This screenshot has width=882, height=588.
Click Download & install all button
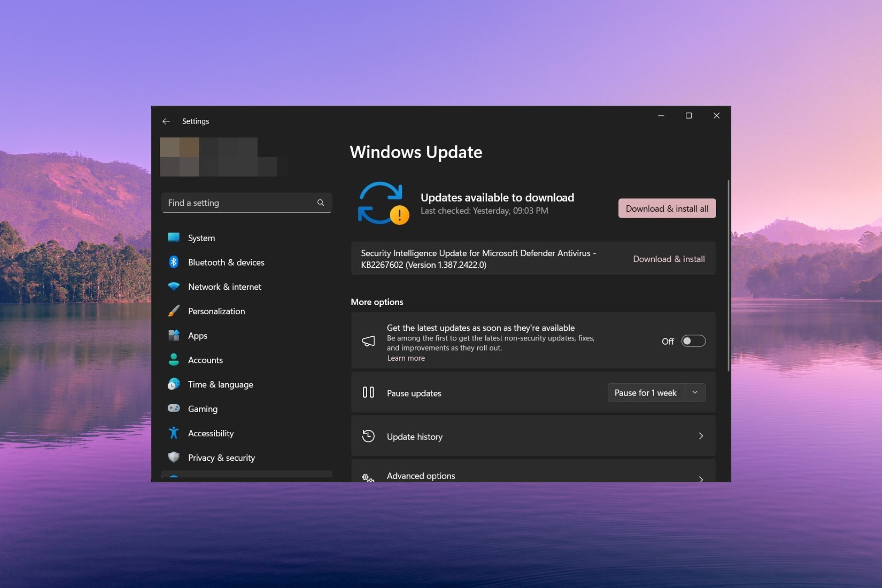pyautogui.click(x=667, y=208)
